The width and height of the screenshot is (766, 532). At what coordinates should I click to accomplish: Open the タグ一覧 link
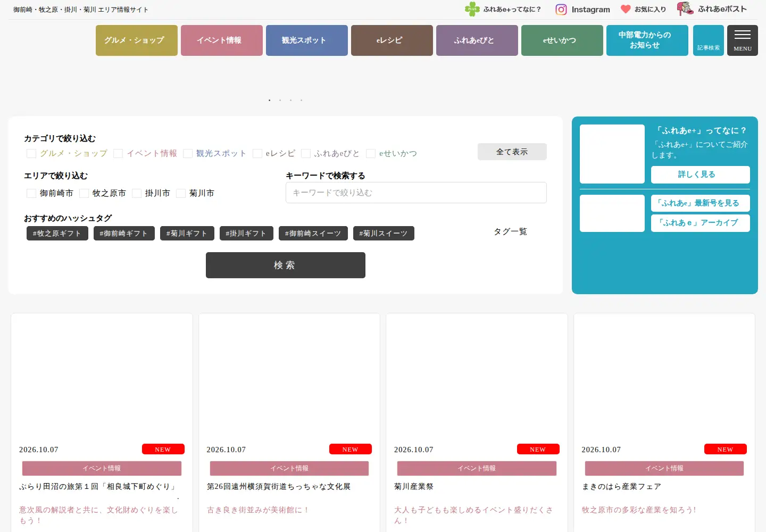pos(510,231)
